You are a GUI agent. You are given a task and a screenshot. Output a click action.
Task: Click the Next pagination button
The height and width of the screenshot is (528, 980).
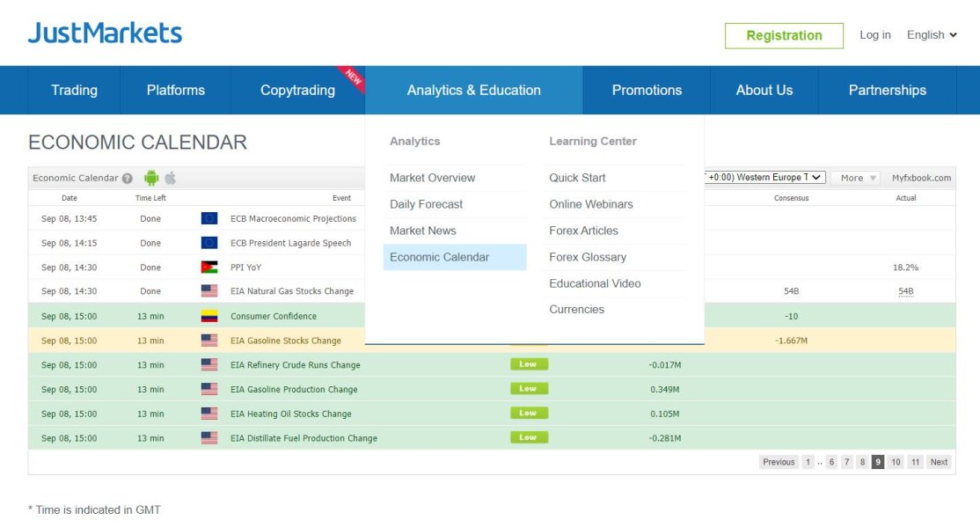point(939,462)
